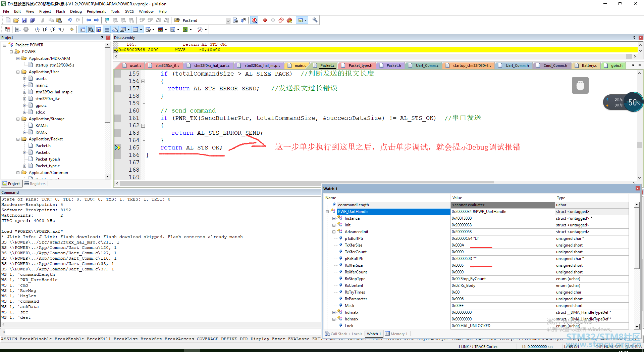The height and width of the screenshot is (352, 644).
Task: Toggle the Registers window icon
Action: pos(107,30)
